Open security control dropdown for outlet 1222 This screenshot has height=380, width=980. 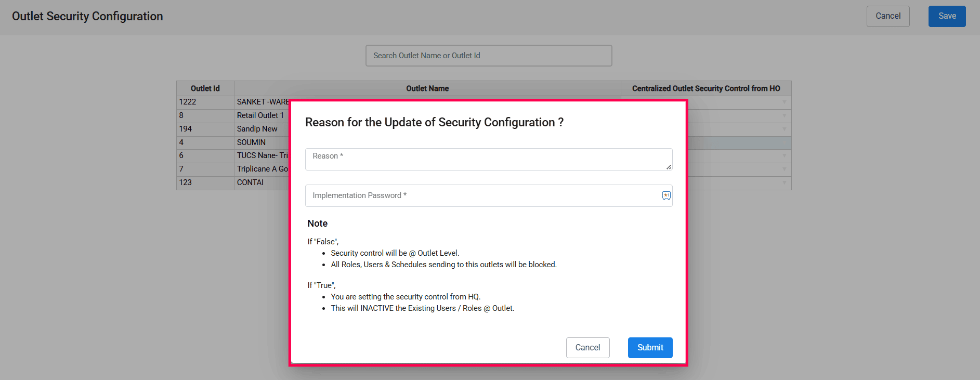tap(784, 102)
